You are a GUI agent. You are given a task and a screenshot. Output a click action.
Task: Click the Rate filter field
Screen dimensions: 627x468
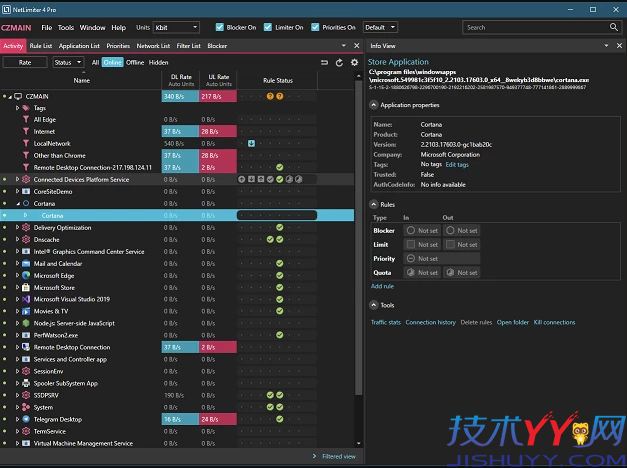point(25,62)
